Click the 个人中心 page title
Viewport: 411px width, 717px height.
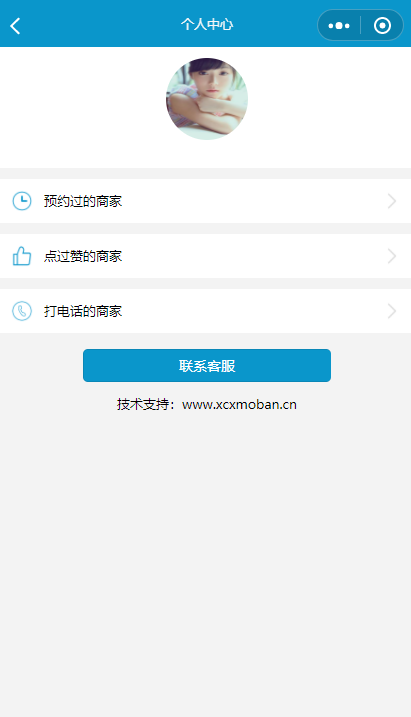tap(207, 24)
